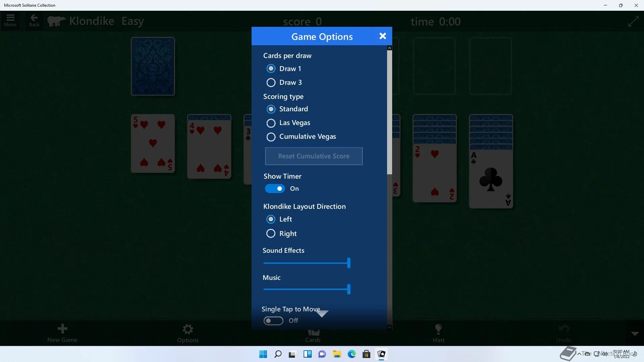The image size is (644, 362).
Task: Switch to Standard scoring type
Action: pyautogui.click(x=270, y=109)
